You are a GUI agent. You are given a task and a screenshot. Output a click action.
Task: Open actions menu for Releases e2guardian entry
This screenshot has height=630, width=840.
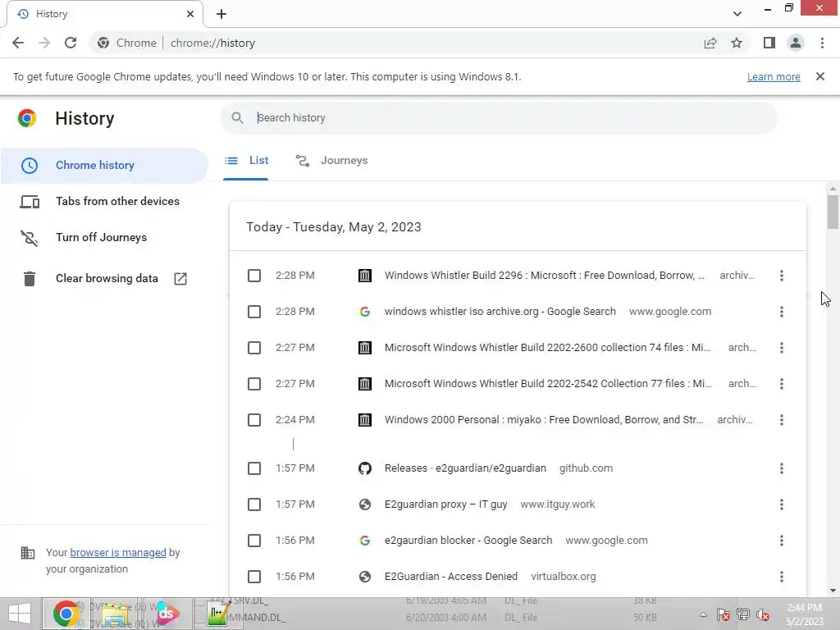[782, 468]
